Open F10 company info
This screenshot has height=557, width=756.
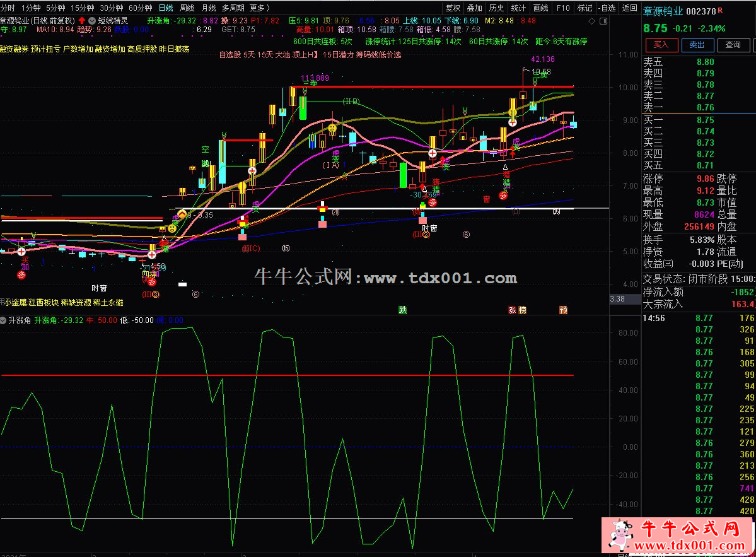pyautogui.click(x=562, y=8)
